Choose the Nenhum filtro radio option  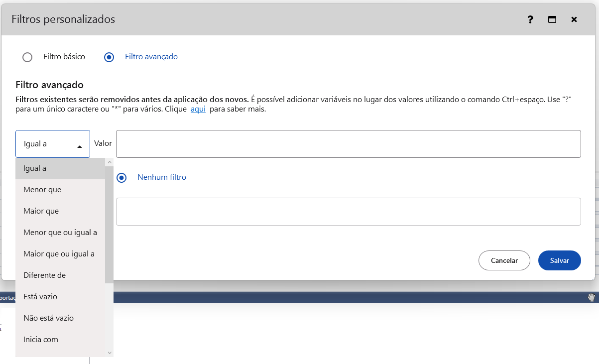pos(121,177)
